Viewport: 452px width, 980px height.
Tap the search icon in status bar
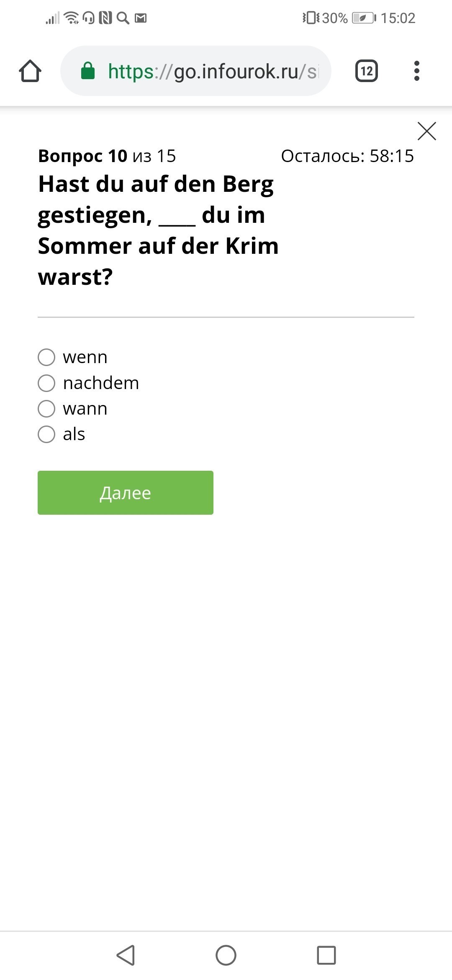[x=123, y=18]
